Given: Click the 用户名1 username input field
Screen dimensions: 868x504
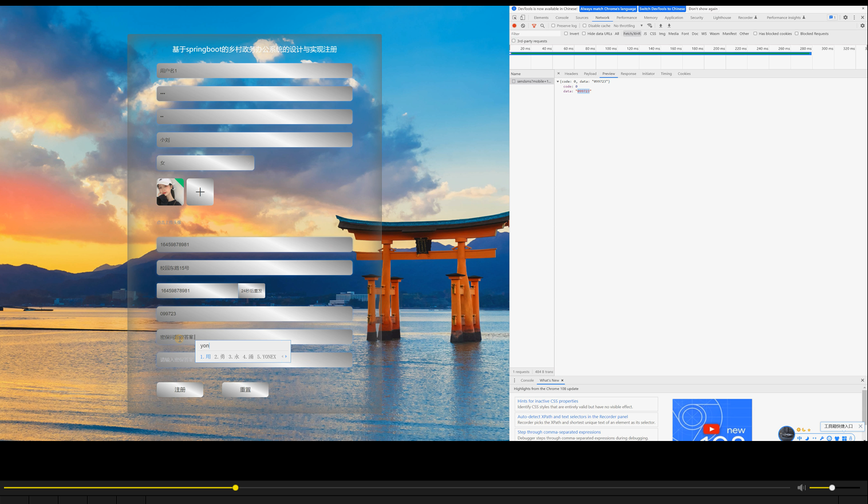Looking at the screenshot, I should pos(255,70).
